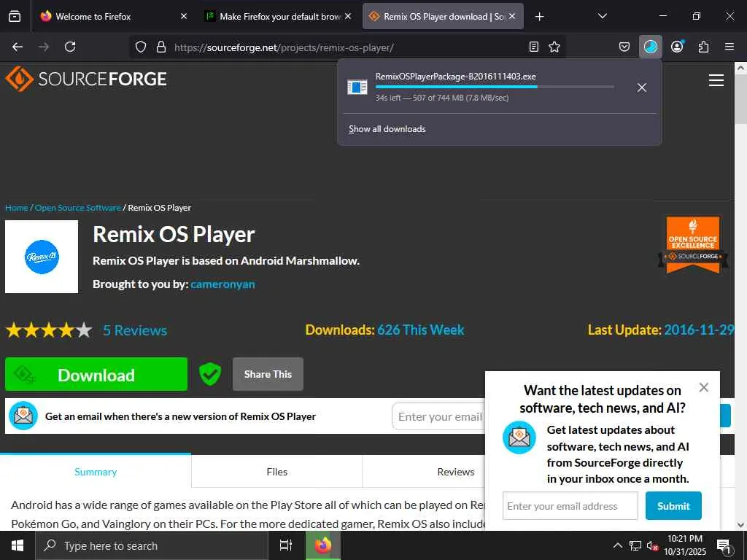Click the green verified shield icon
Viewport: 747px width, 560px height.
210,374
